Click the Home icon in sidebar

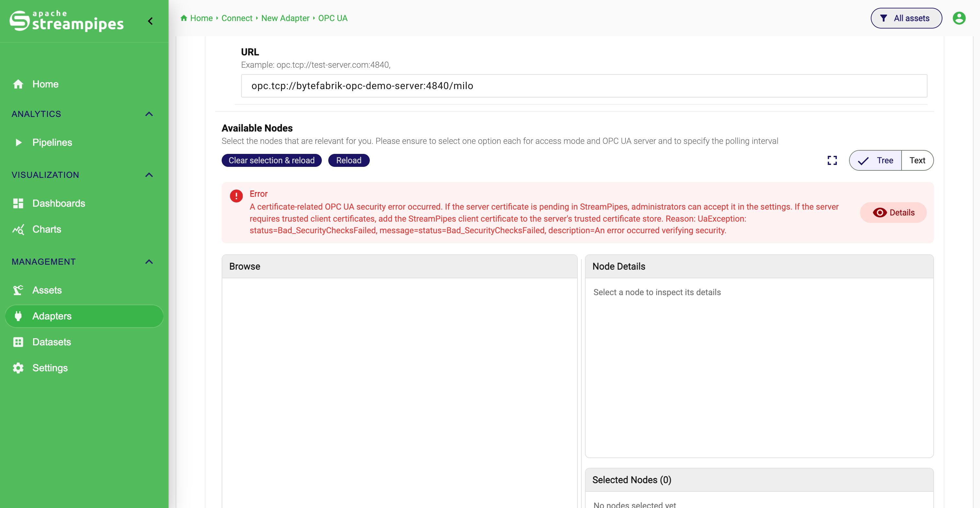(x=18, y=84)
